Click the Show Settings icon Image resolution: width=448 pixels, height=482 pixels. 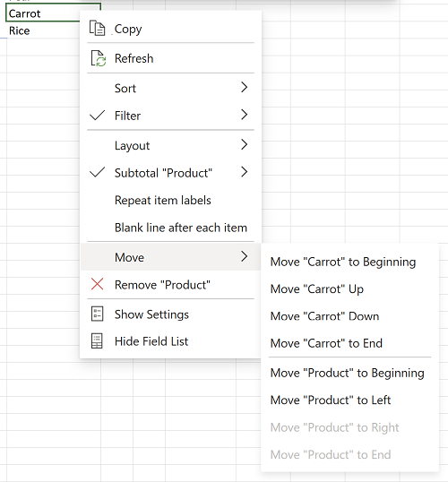tap(97, 314)
